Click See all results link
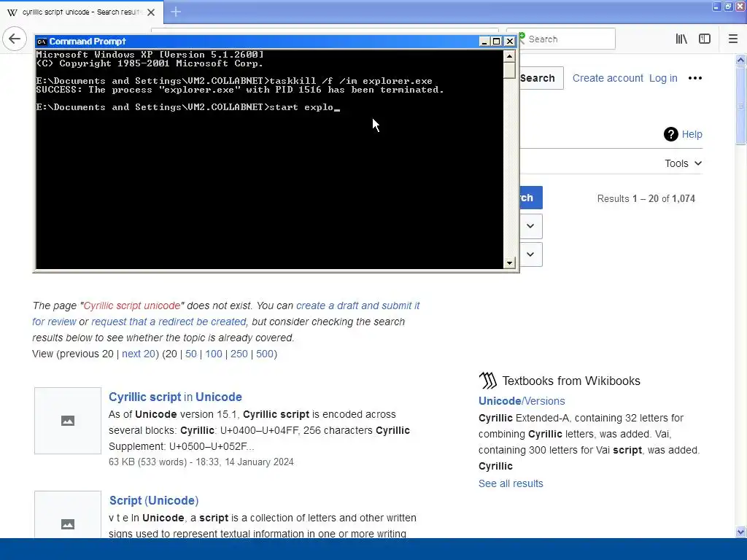Image resolution: width=747 pixels, height=560 pixels. tap(511, 483)
